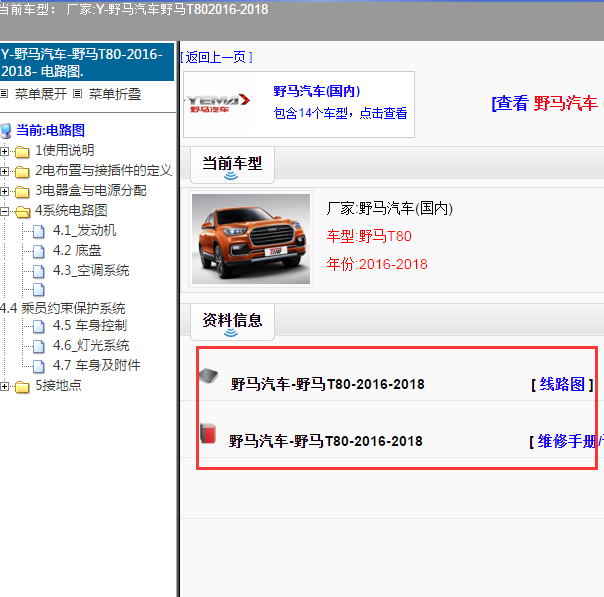Open the 线路图 link
604x597 pixels.
[x=562, y=384]
